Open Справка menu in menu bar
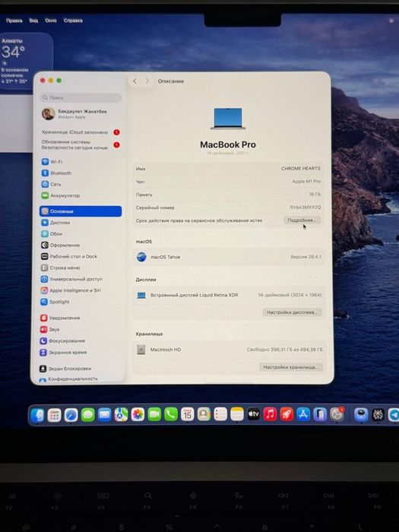399x532 pixels. pos(73,21)
